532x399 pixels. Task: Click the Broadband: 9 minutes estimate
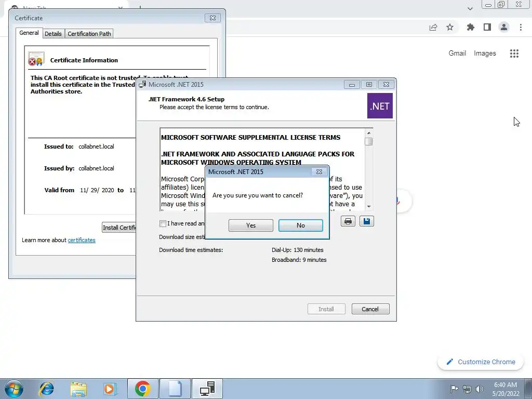coord(299,260)
